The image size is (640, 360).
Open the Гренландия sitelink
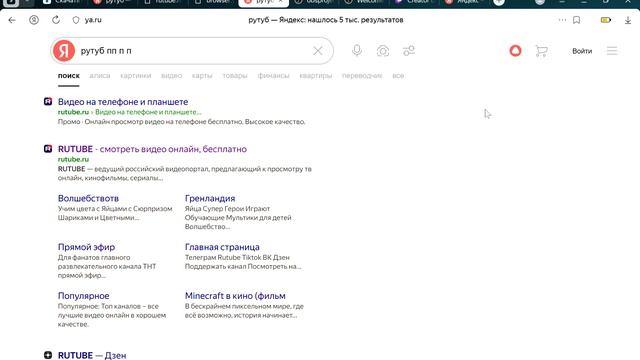[210, 198]
